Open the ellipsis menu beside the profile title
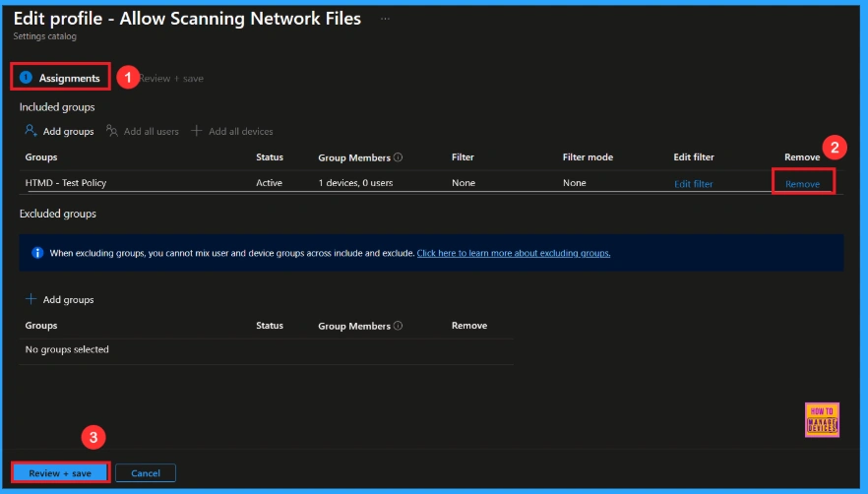Viewport: 868px width, 494px height. [x=385, y=19]
